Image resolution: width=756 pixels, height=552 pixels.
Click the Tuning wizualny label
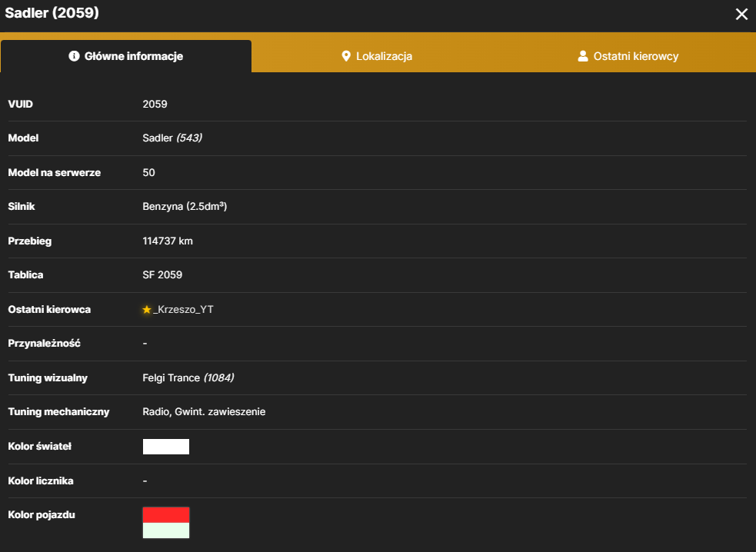click(48, 378)
